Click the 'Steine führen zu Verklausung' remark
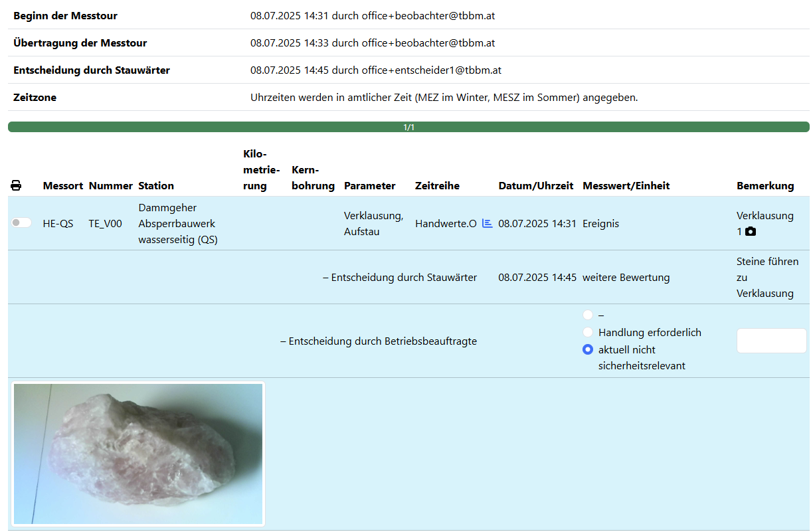Image resolution: width=811 pixels, height=532 pixels. click(x=768, y=278)
